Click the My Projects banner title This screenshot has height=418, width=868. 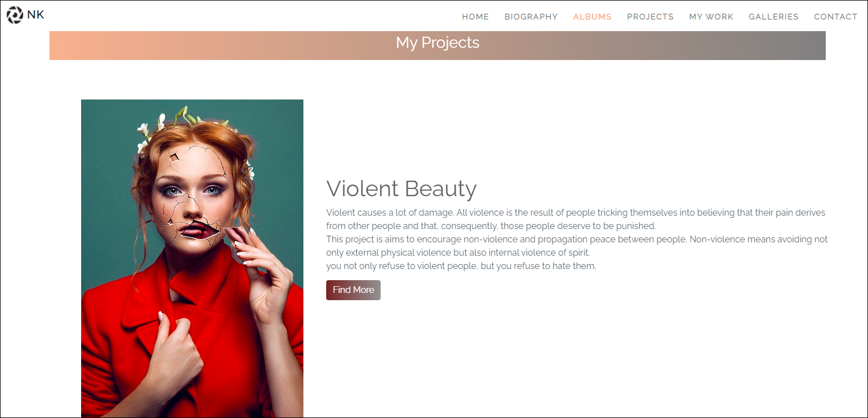(x=437, y=43)
